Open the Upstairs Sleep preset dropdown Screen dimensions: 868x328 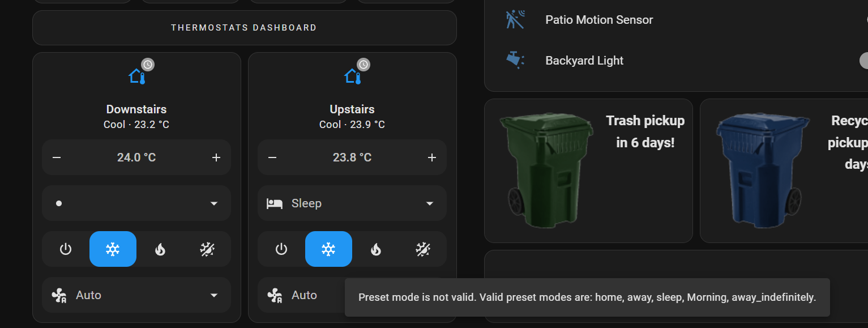[x=352, y=203]
